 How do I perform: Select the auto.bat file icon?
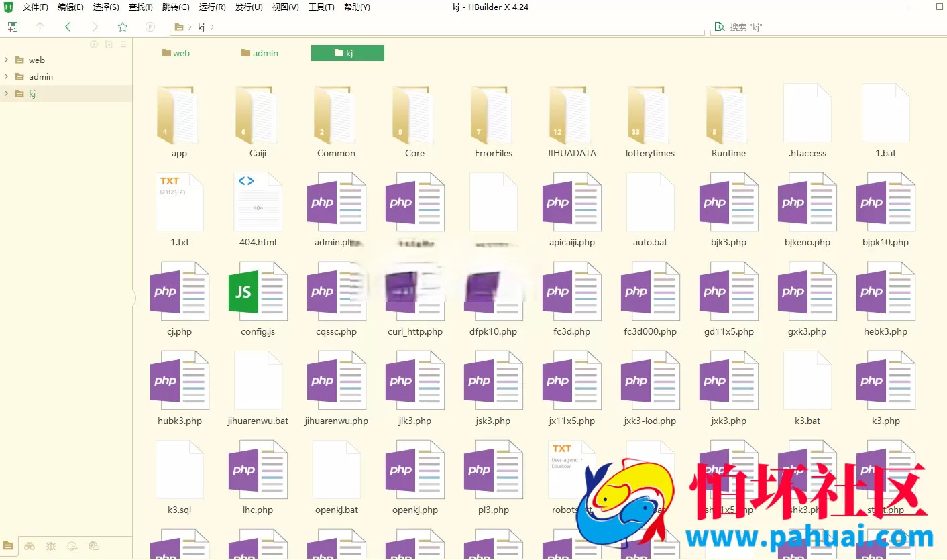[x=650, y=202]
